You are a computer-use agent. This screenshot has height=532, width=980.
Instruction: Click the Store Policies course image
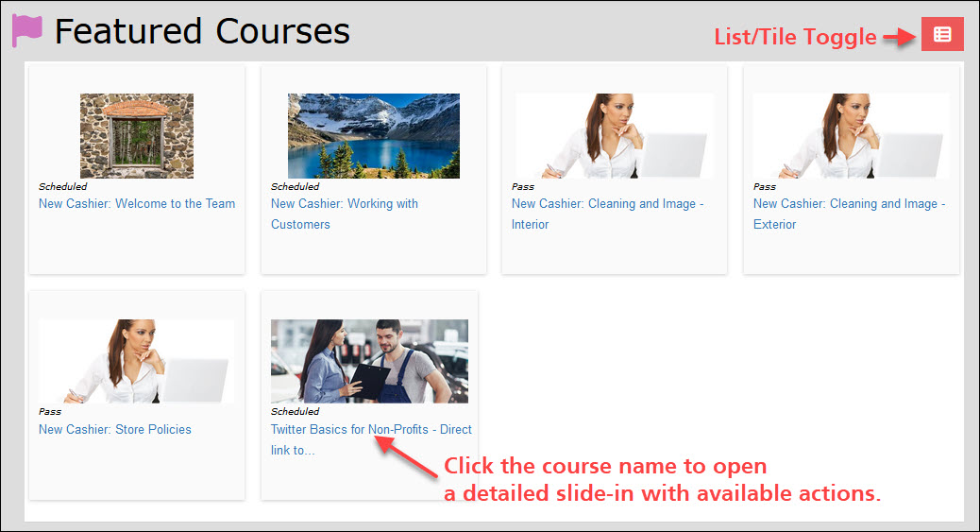(137, 362)
